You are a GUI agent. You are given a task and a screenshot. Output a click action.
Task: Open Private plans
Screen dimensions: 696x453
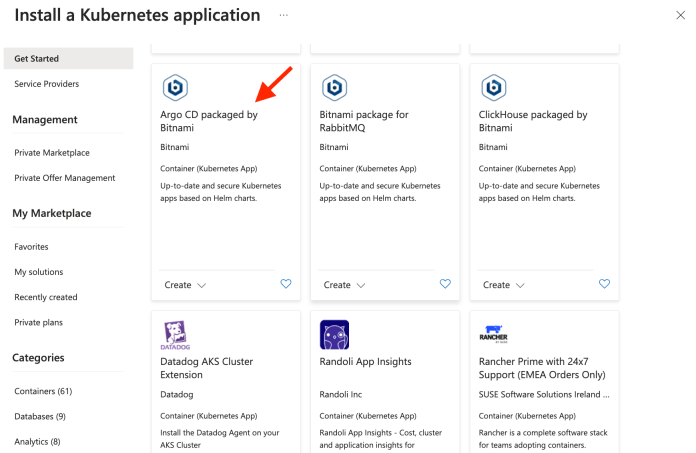tap(39, 323)
